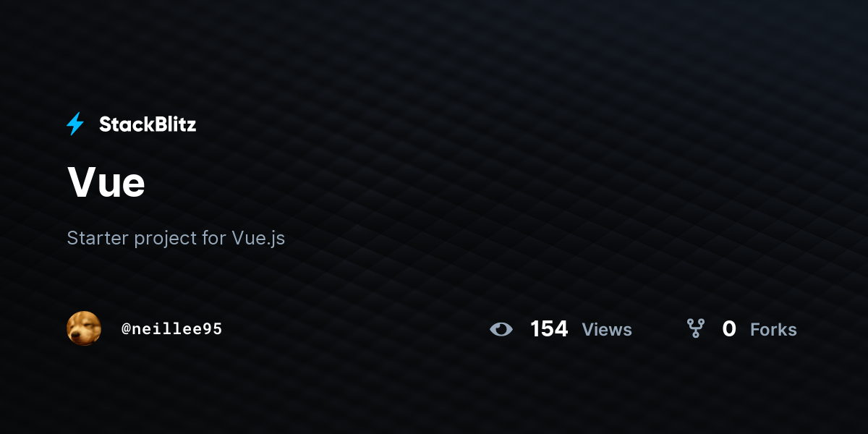Click the Forks label

pyautogui.click(x=773, y=330)
